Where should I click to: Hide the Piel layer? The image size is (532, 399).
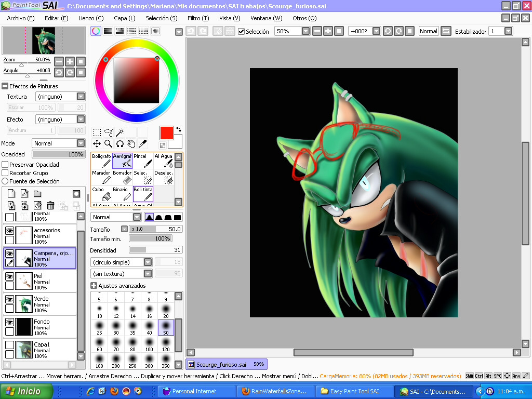(9, 276)
